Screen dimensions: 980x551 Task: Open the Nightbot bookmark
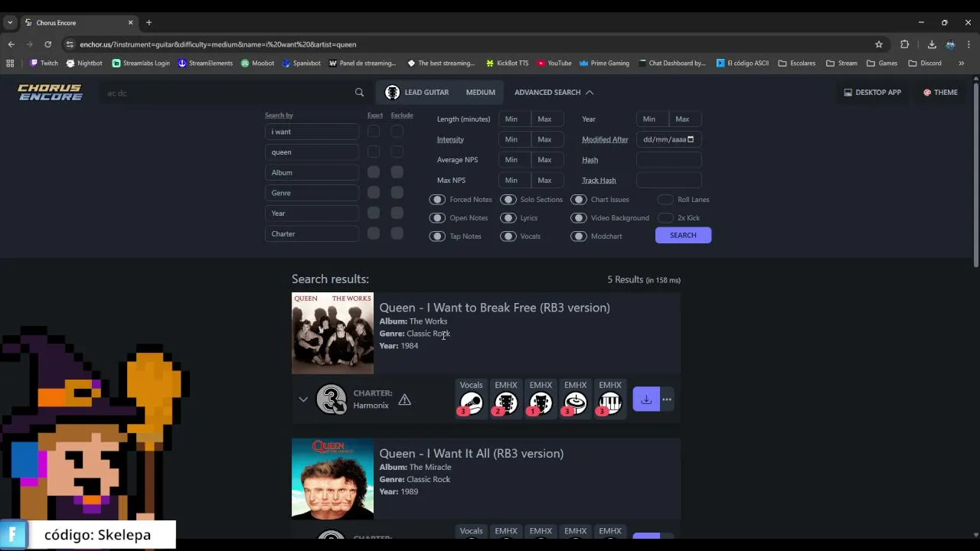(x=84, y=64)
